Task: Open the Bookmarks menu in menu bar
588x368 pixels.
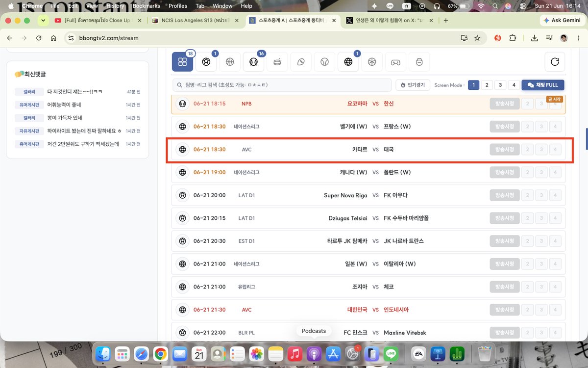Action: click(x=146, y=6)
